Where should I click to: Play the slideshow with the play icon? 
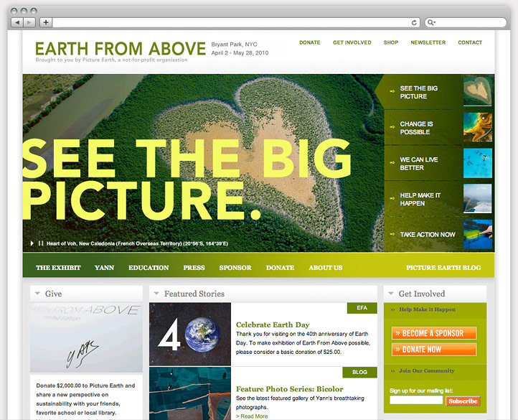(32, 243)
